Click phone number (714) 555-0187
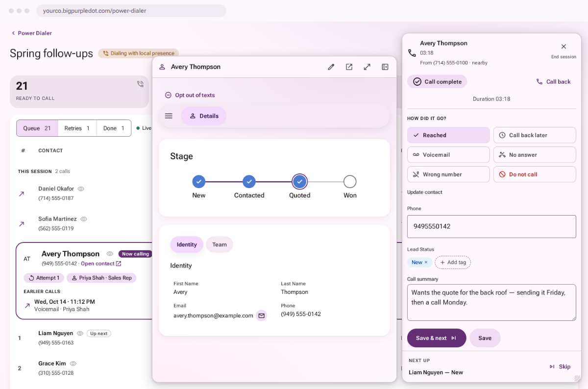Screen dimensions: 588x389 point(56,198)
